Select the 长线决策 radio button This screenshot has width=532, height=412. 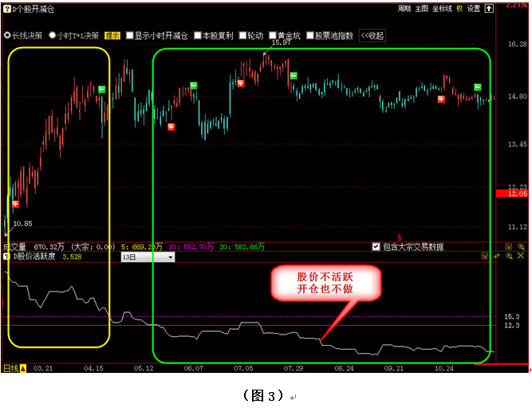click(7, 36)
